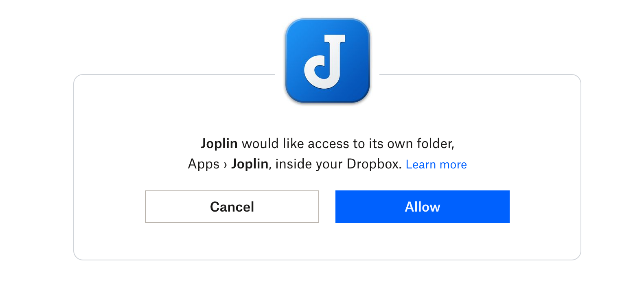Click the Joplin app icon

point(327,60)
